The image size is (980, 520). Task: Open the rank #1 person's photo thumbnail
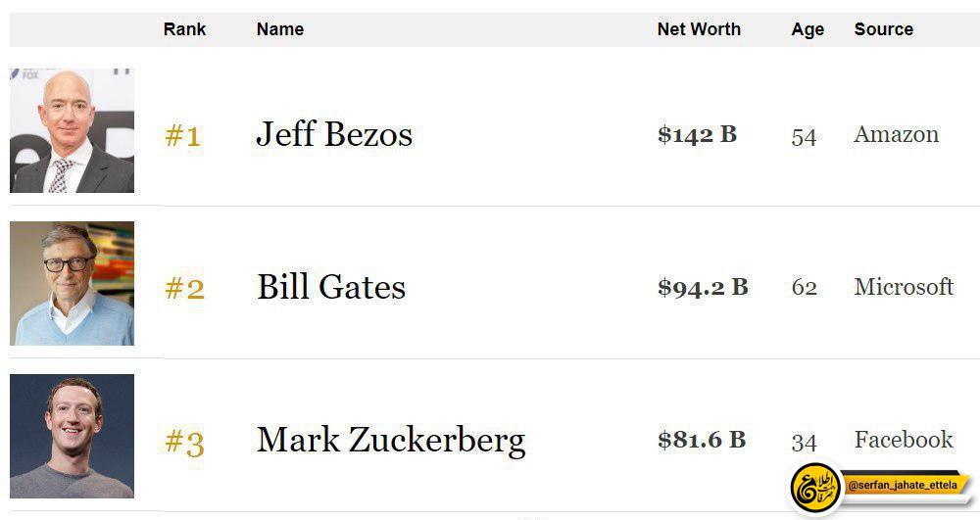click(72, 130)
